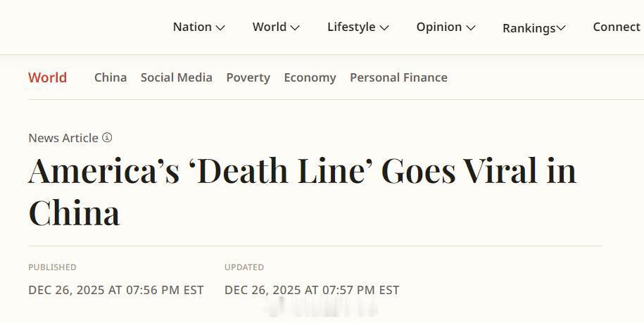This screenshot has height=323, width=644.
Task: Select the Rankings label in navigation bar
Action: [x=529, y=28]
